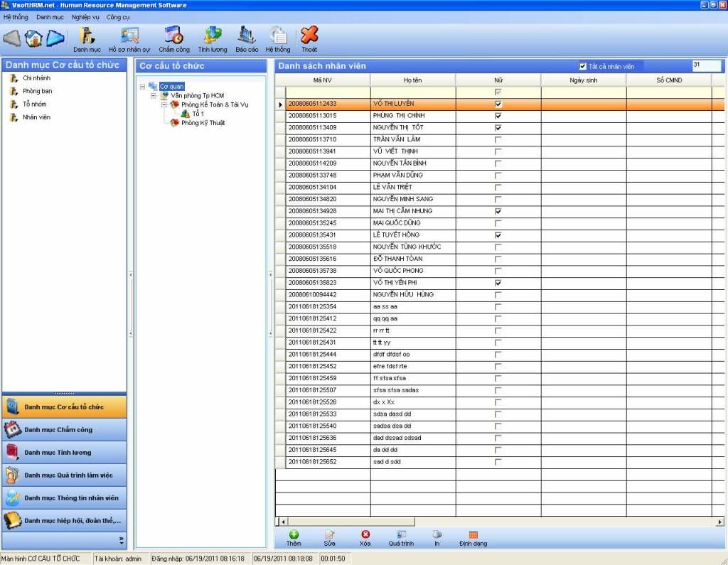Image resolution: width=728 pixels, height=565 pixels.
Task: Select Phòng Kỹ Thuật in the tree
Action: 203,123
